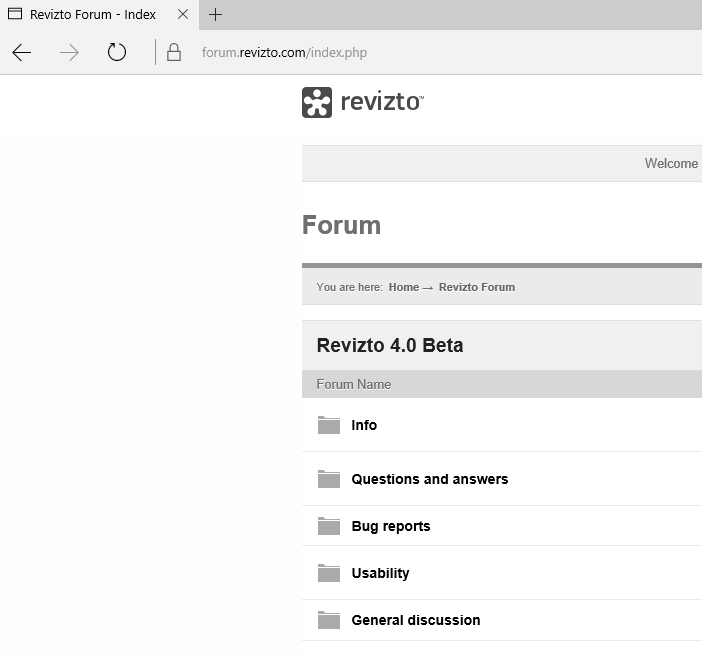Click the folder icon beside Bug reports
The image size is (702, 656).
(x=329, y=526)
